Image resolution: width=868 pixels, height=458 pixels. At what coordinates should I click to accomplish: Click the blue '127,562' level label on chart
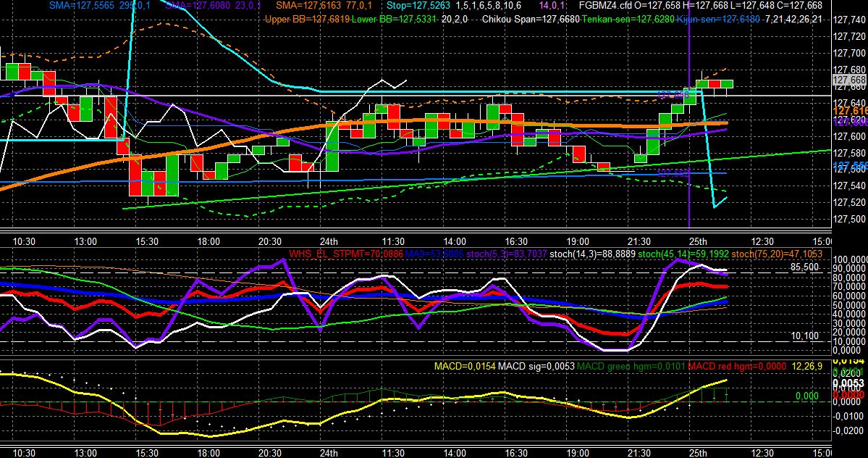coord(673,172)
